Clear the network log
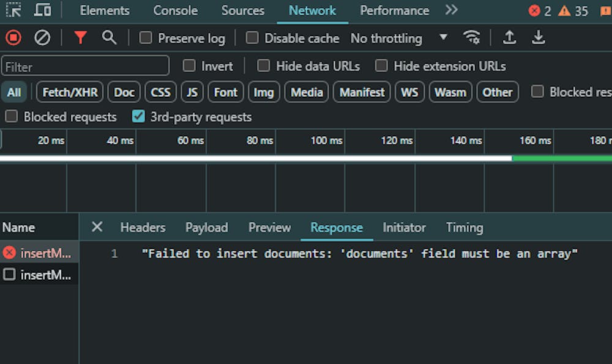Viewport: 612px width, 364px height. tap(42, 38)
